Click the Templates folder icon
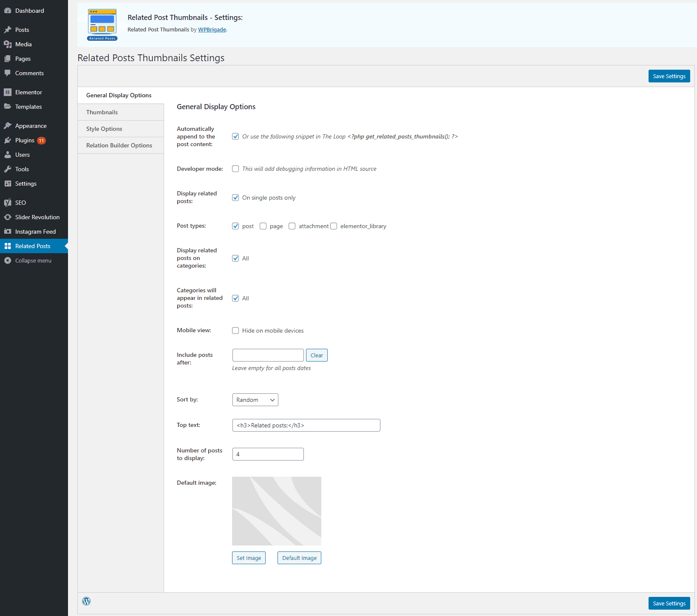Viewport: 697px width, 616px height. (8, 107)
